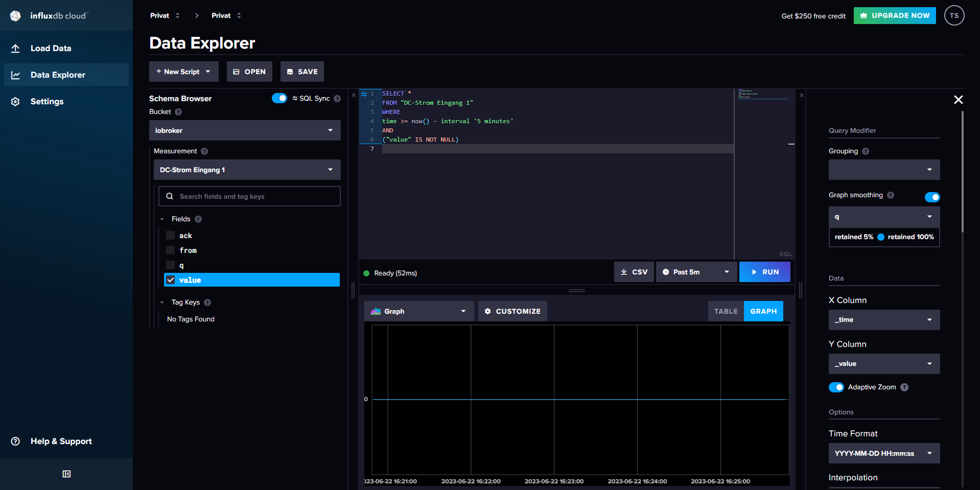Click the SQL Sync help icon
The width and height of the screenshot is (980, 490).
pos(337,99)
